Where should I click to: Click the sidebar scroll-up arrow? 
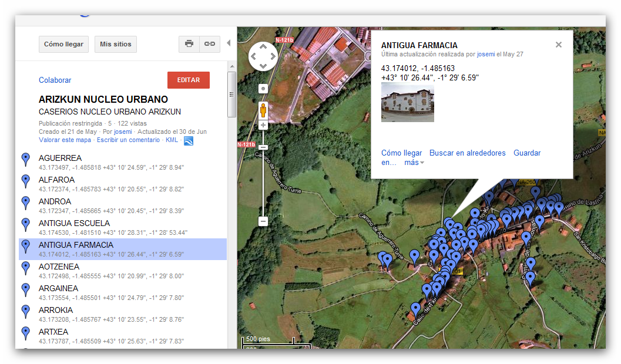(x=231, y=66)
